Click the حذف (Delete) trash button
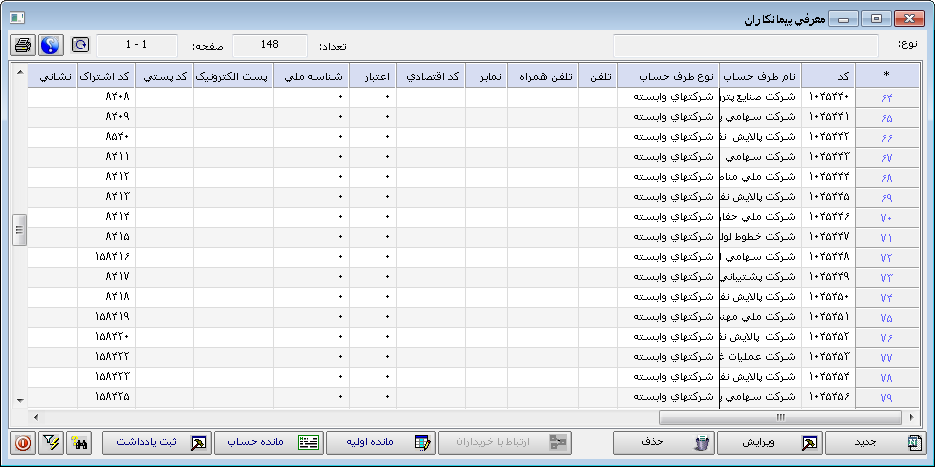Screen dimensions: 935x467 (x=662, y=443)
